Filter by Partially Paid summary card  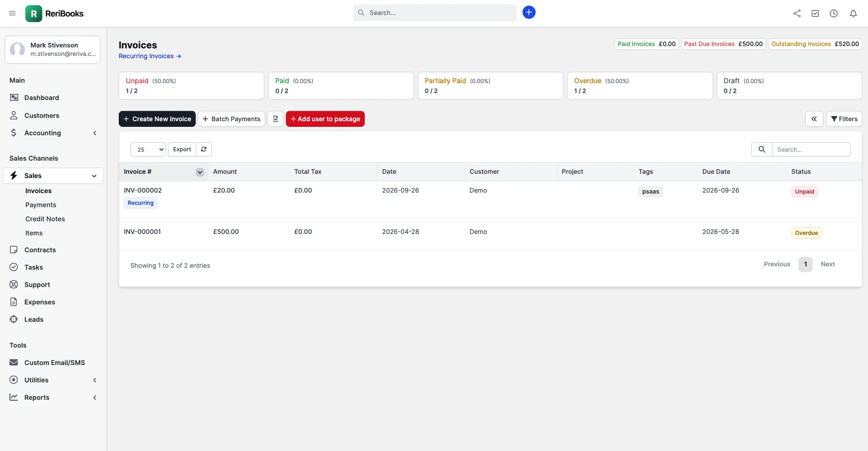click(491, 86)
